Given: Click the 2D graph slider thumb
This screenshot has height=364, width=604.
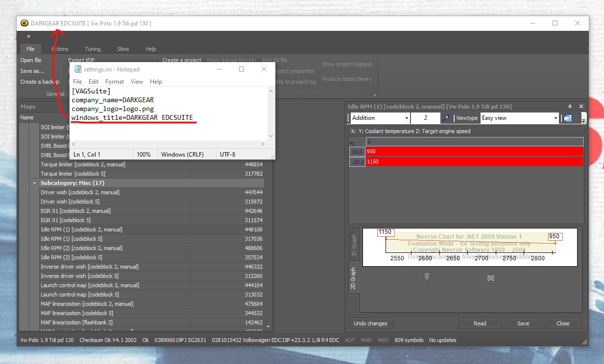Looking at the screenshot, I should point(427,277).
